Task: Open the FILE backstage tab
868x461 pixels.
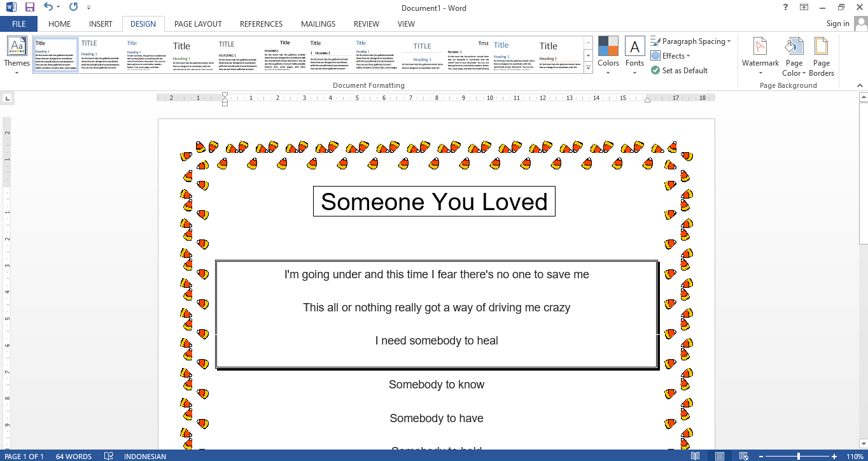Action: point(18,24)
